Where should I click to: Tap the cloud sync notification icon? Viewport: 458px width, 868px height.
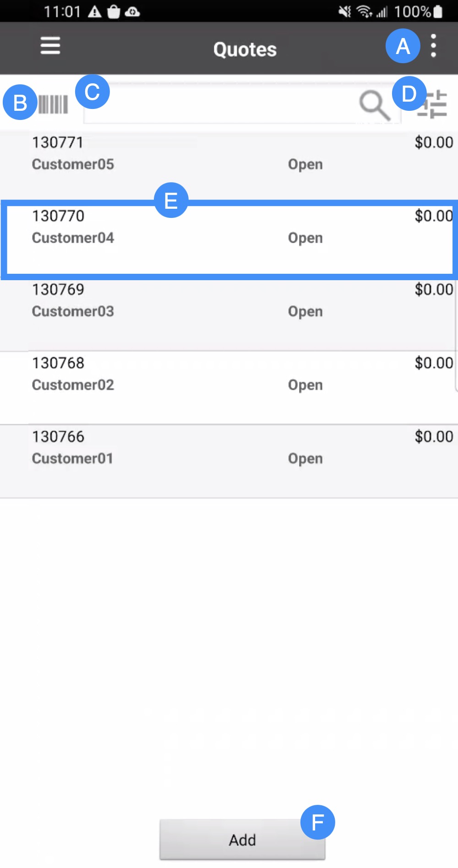[x=132, y=12]
